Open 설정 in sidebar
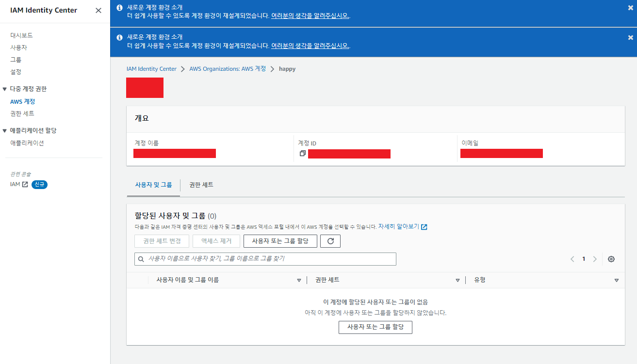Viewport: 637px width, 364px height. point(16,72)
